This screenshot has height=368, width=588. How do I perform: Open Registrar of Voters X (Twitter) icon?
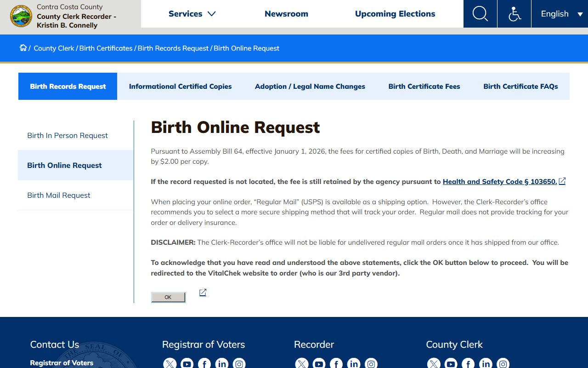[x=170, y=364]
